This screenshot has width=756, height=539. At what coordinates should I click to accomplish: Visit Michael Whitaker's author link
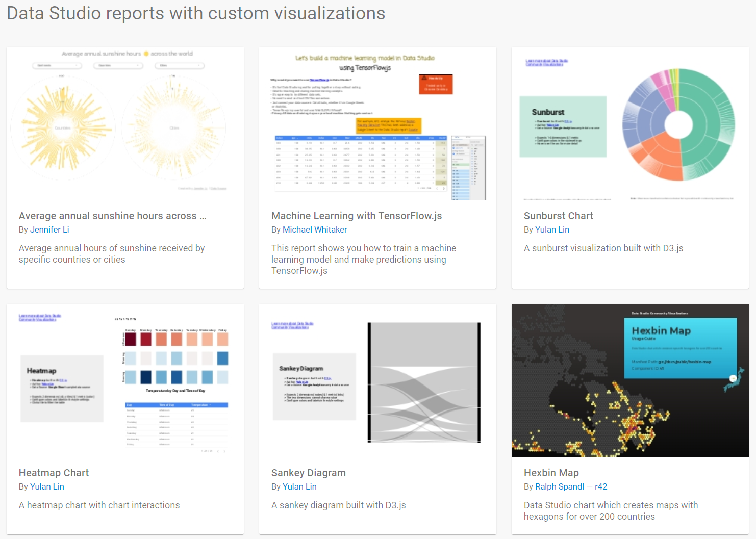coord(315,229)
